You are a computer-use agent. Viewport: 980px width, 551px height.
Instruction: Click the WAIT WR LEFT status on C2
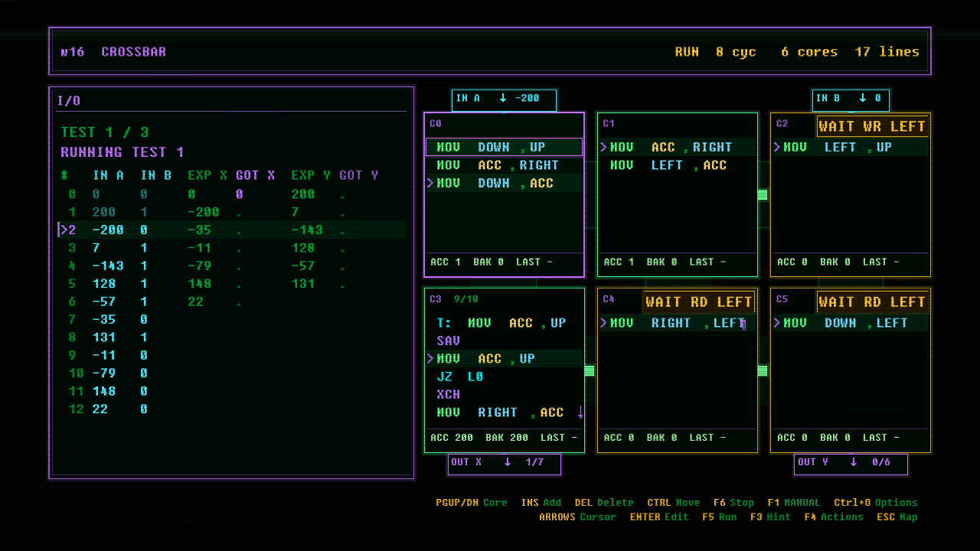[872, 126]
